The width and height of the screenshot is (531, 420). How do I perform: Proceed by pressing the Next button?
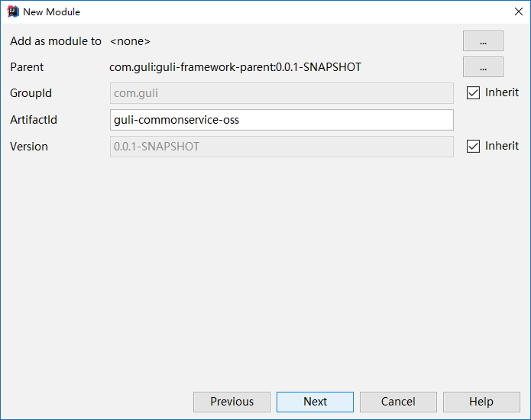click(x=315, y=402)
